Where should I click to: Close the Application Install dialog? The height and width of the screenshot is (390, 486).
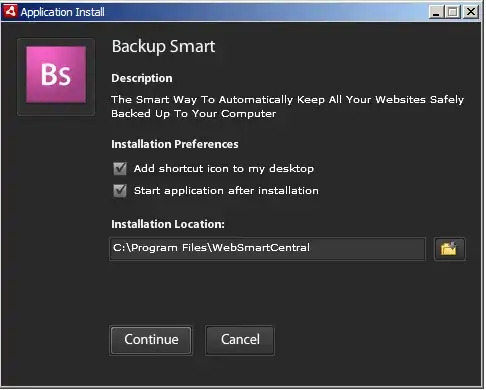[471, 12]
